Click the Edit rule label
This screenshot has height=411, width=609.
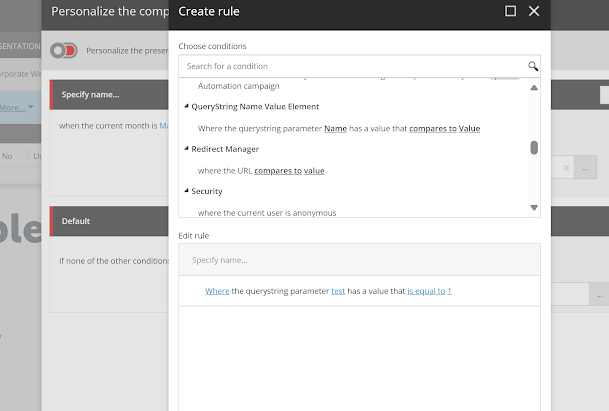193,235
